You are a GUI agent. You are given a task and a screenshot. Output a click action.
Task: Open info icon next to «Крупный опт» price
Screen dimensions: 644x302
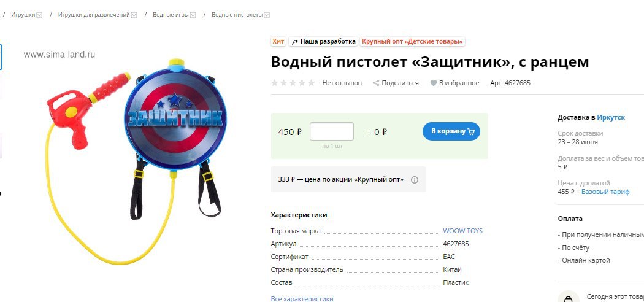pos(415,180)
